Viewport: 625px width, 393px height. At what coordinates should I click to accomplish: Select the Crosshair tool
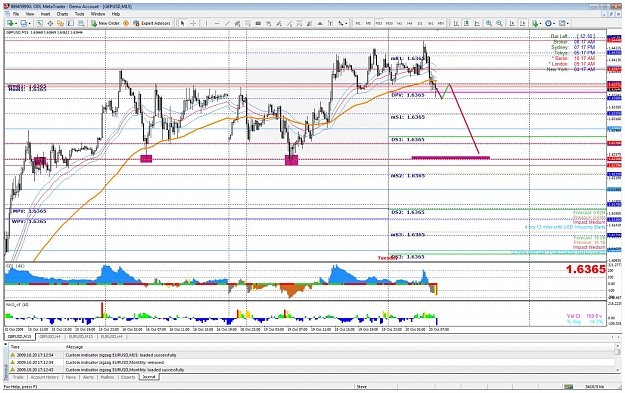click(x=193, y=23)
